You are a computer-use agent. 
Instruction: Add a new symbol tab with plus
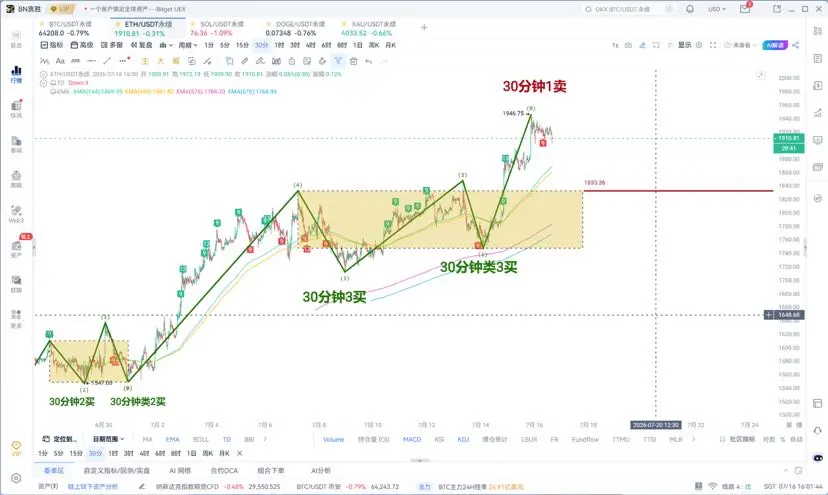click(x=424, y=27)
